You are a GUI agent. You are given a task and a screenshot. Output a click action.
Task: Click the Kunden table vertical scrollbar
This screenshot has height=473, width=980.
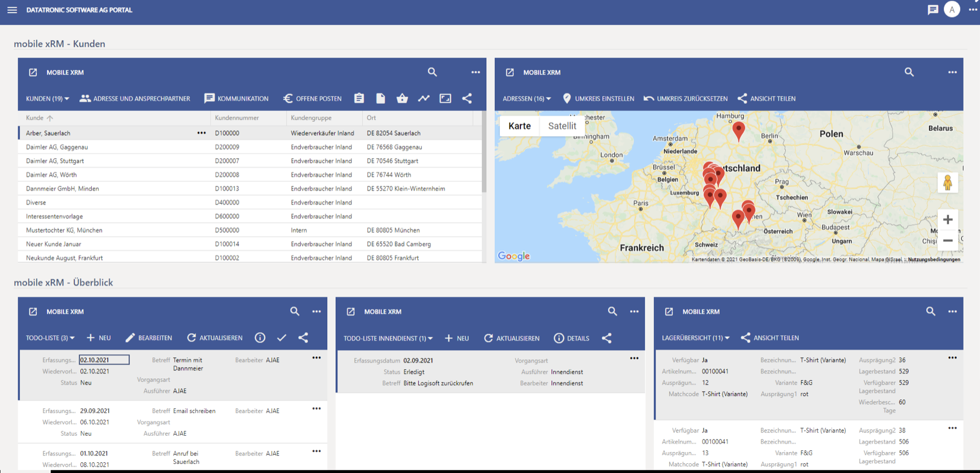484,151
